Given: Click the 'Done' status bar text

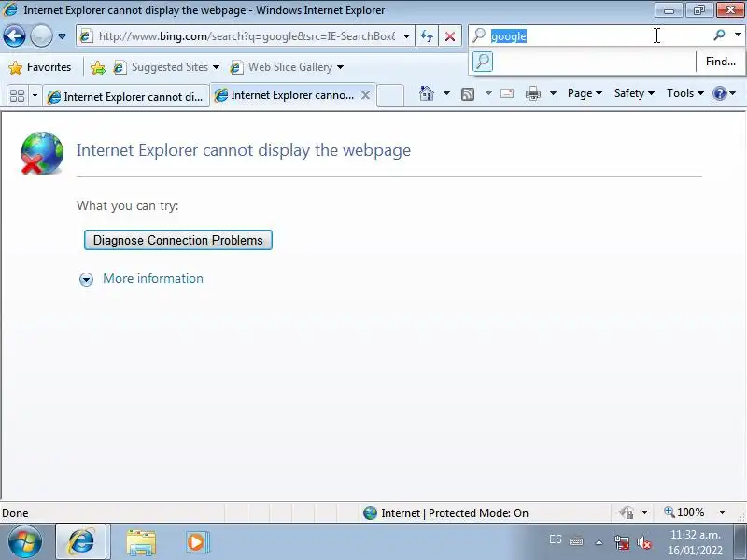Looking at the screenshot, I should [15, 513].
